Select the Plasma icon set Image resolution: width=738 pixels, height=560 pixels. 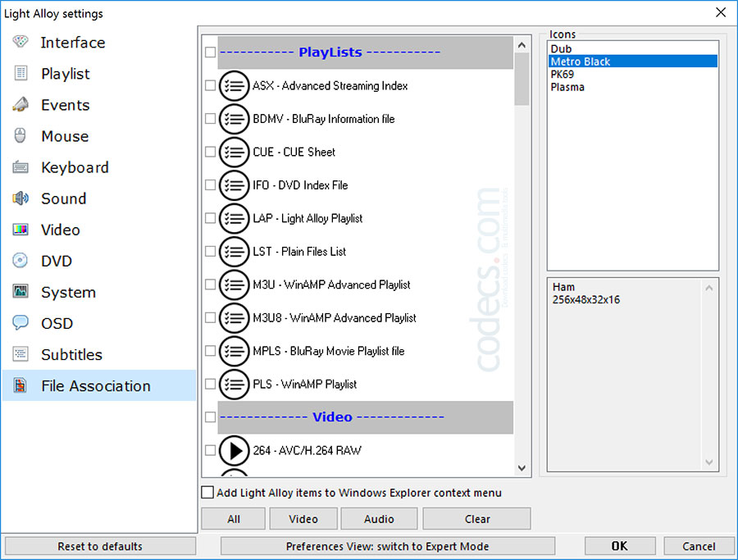pyautogui.click(x=632, y=87)
